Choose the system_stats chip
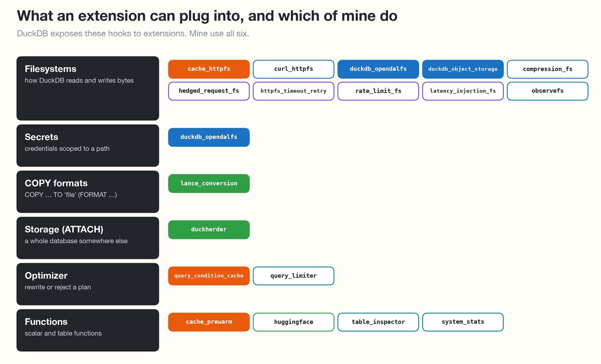Screen dimensions: 601x364 463,322
